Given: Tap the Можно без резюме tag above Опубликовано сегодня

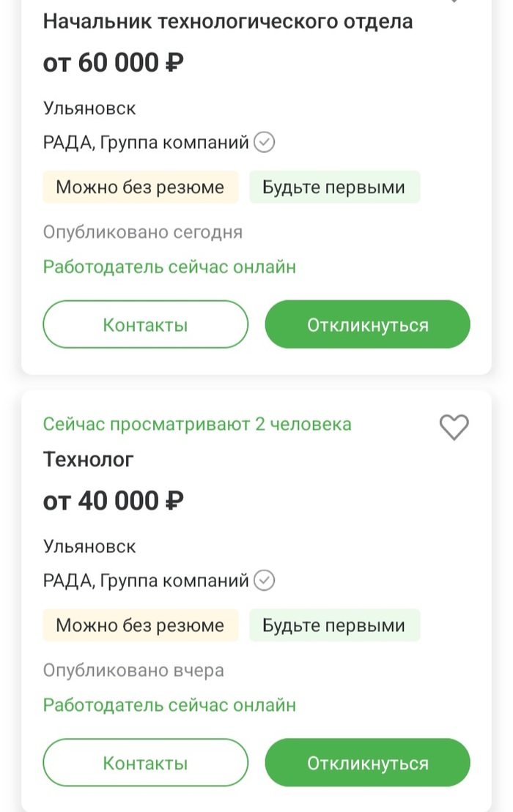Looking at the screenshot, I should (x=140, y=187).
